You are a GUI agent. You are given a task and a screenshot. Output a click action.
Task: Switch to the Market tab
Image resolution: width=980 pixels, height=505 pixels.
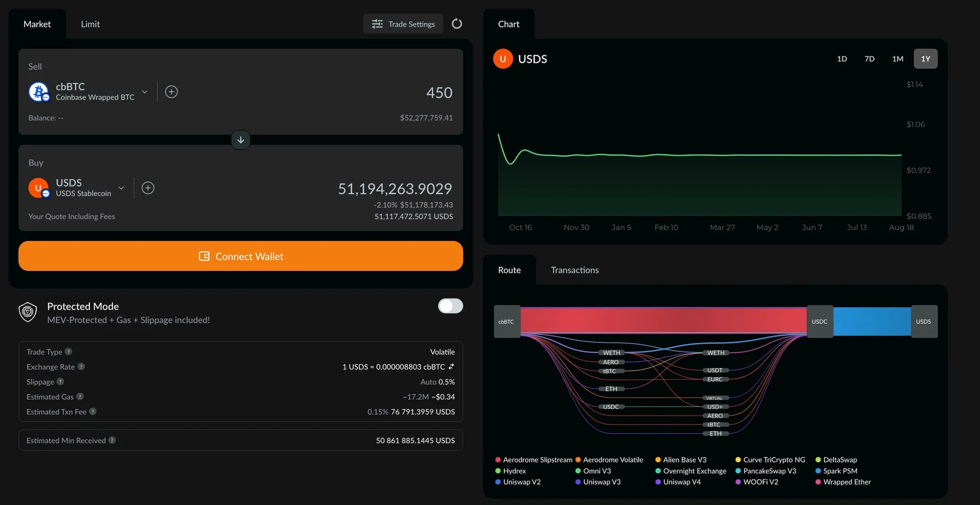coord(37,24)
